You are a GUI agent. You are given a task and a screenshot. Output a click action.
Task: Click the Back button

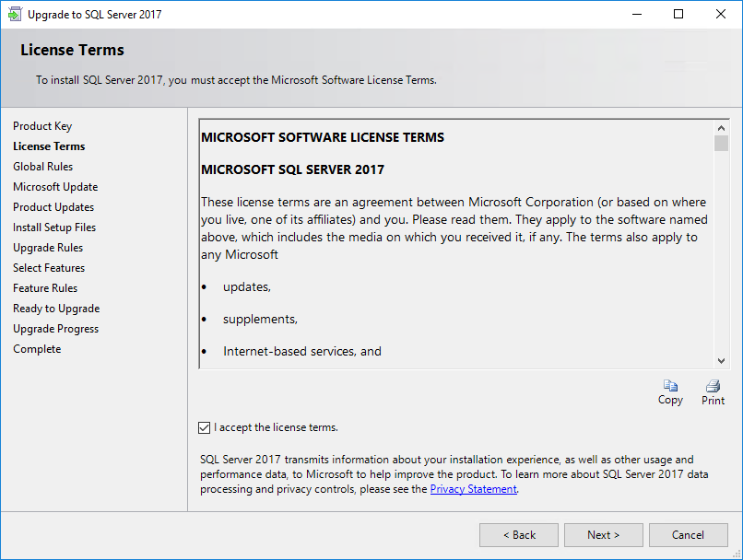[519, 535]
